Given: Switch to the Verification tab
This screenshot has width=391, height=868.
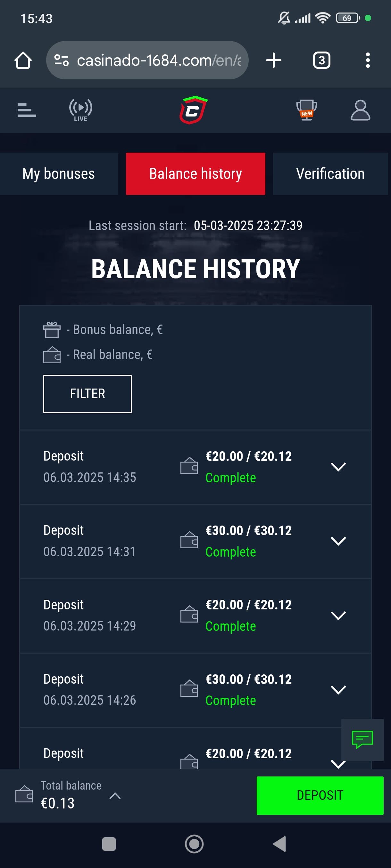Looking at the screenshot, I should (331, 173).
